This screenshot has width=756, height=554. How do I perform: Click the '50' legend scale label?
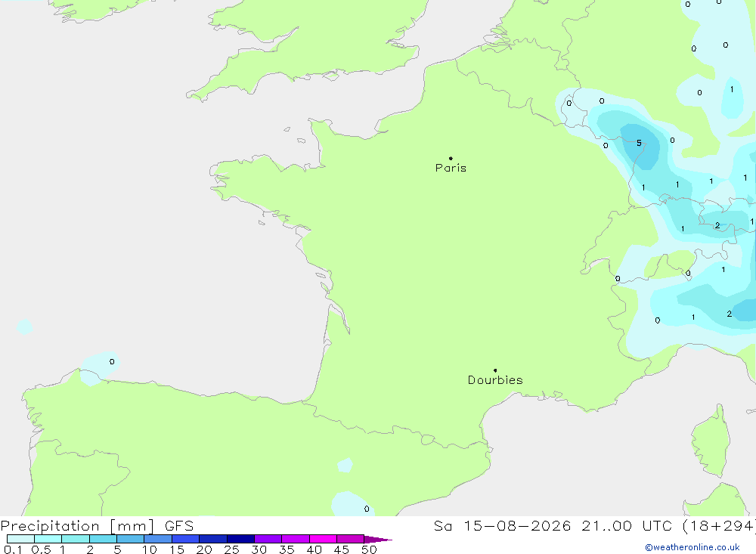click(370, 549)
